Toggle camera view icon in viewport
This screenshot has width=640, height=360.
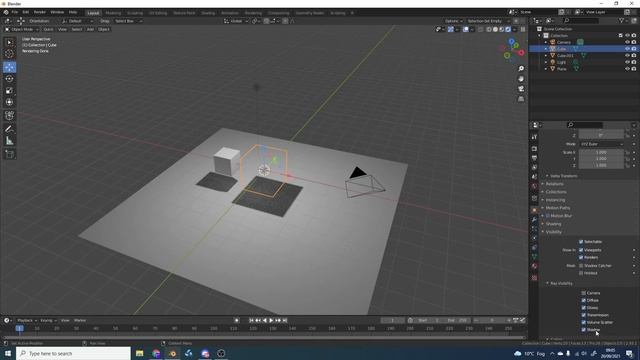coord(521,89)
